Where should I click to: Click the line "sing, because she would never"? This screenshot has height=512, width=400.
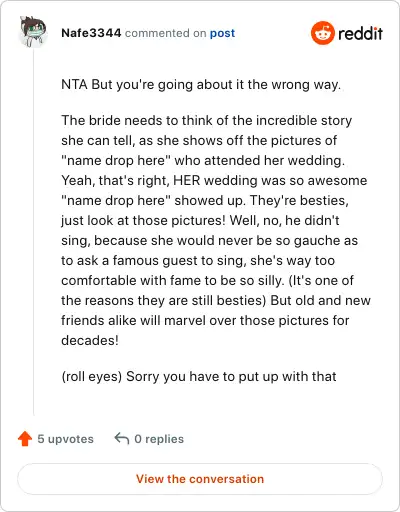210,240
